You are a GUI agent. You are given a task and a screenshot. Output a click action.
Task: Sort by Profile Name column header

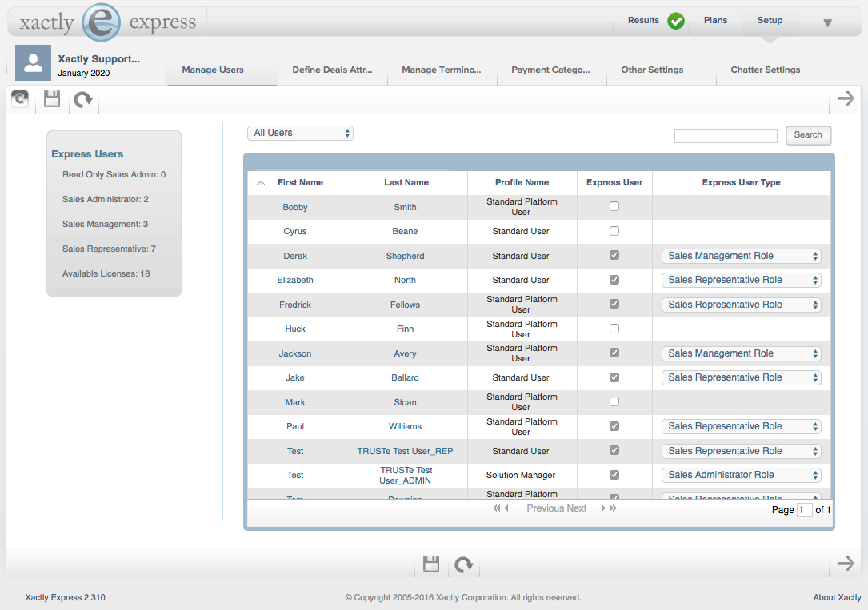pos(522,182)
